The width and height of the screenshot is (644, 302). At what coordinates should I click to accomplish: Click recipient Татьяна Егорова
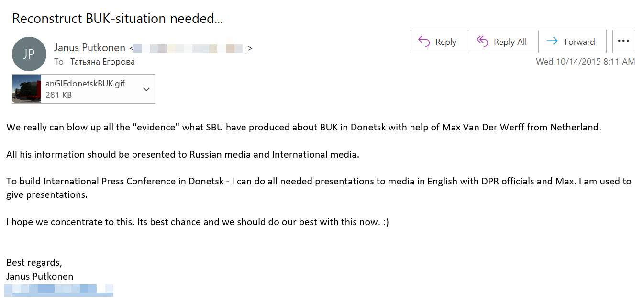click(x=102, y=62)
